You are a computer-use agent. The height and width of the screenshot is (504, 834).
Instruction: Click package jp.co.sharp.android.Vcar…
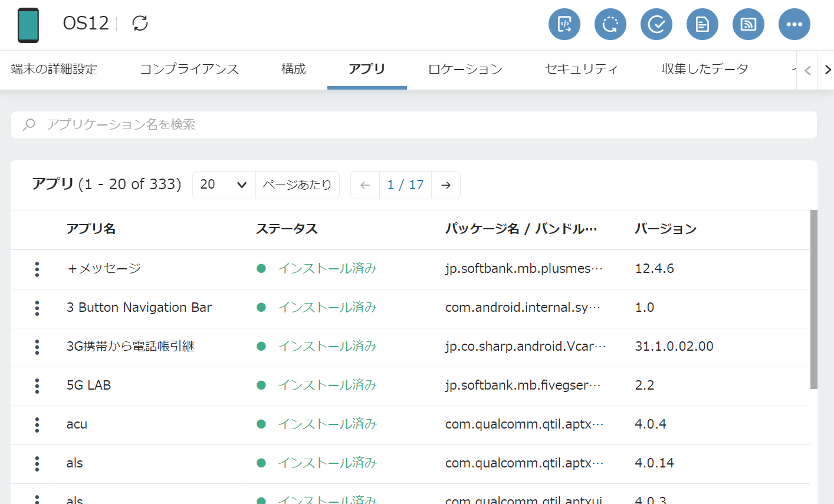point(526,347)
